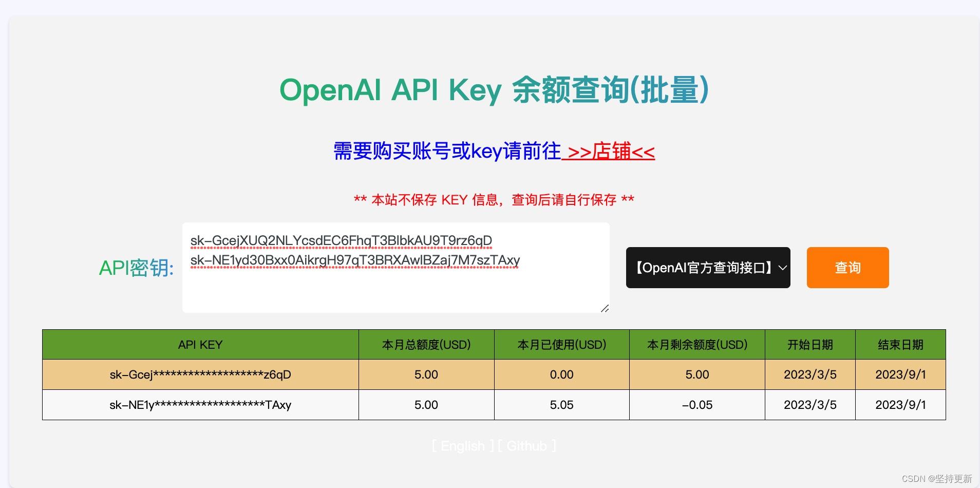Open the Github link

(x=526, y=446)
